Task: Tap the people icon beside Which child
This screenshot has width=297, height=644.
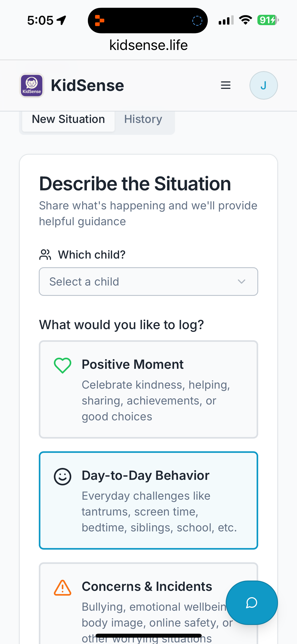Action: click(45, 255)
